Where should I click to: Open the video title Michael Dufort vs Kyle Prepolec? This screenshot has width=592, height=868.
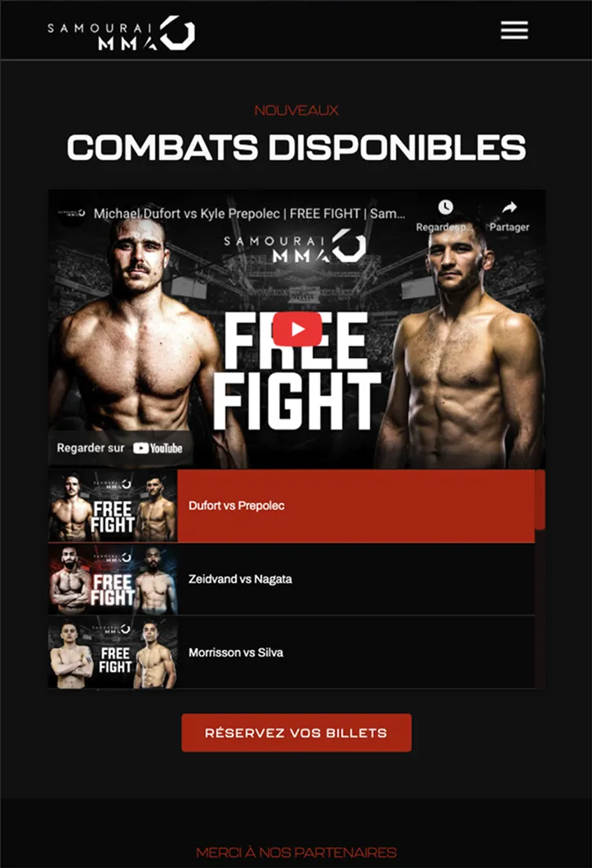[249, 214]
